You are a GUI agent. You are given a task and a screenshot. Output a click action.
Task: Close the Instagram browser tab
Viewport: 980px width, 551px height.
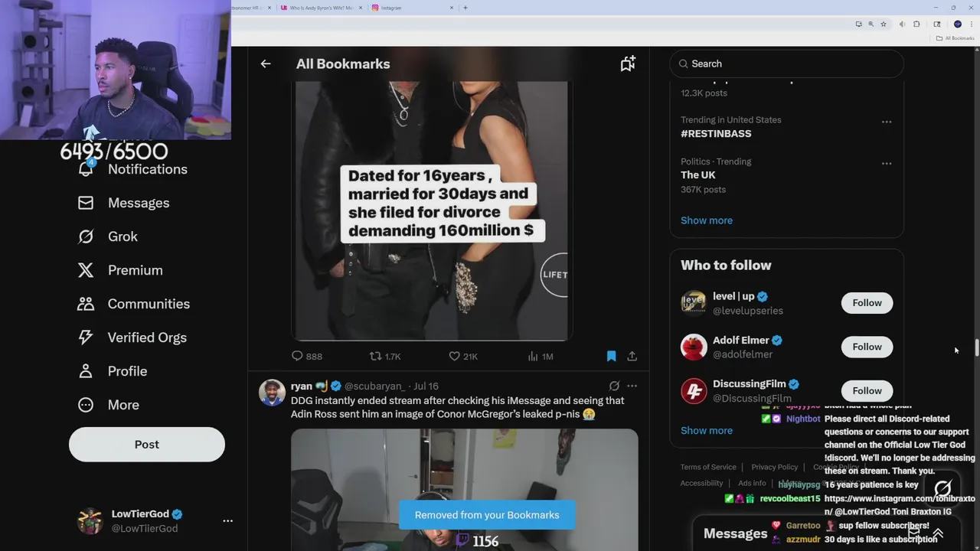(452, 8)
